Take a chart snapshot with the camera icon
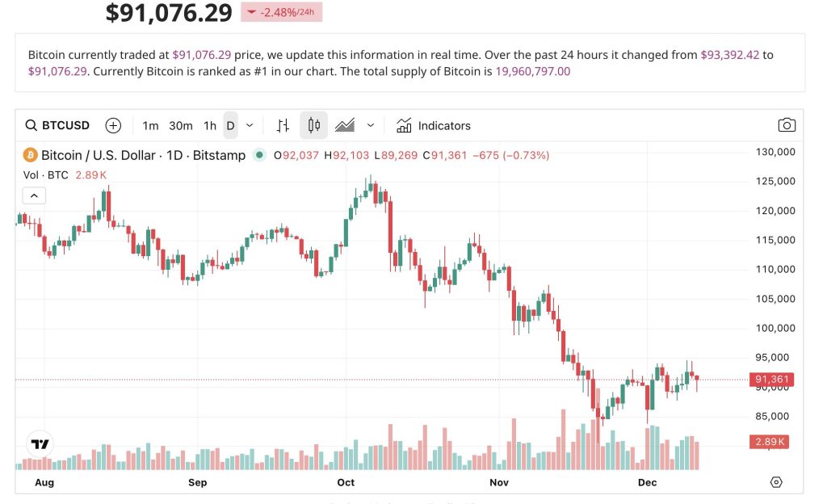 [x=787, y=125]
